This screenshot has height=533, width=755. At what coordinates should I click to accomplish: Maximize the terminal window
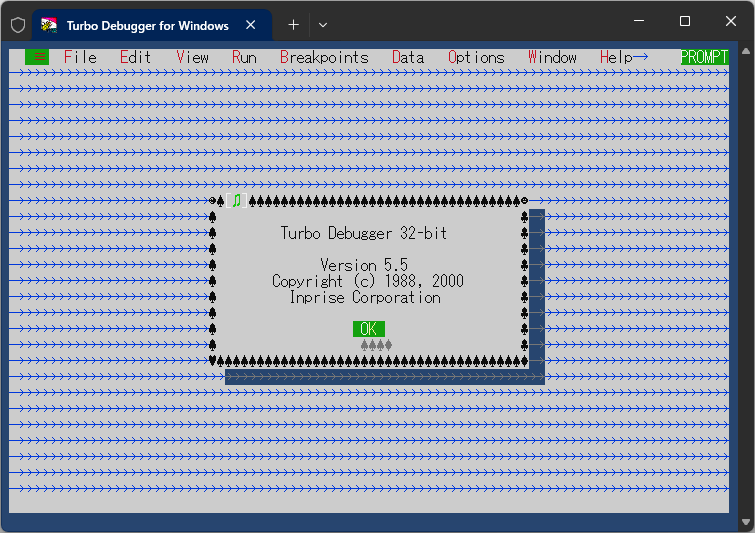coord(685,21)
